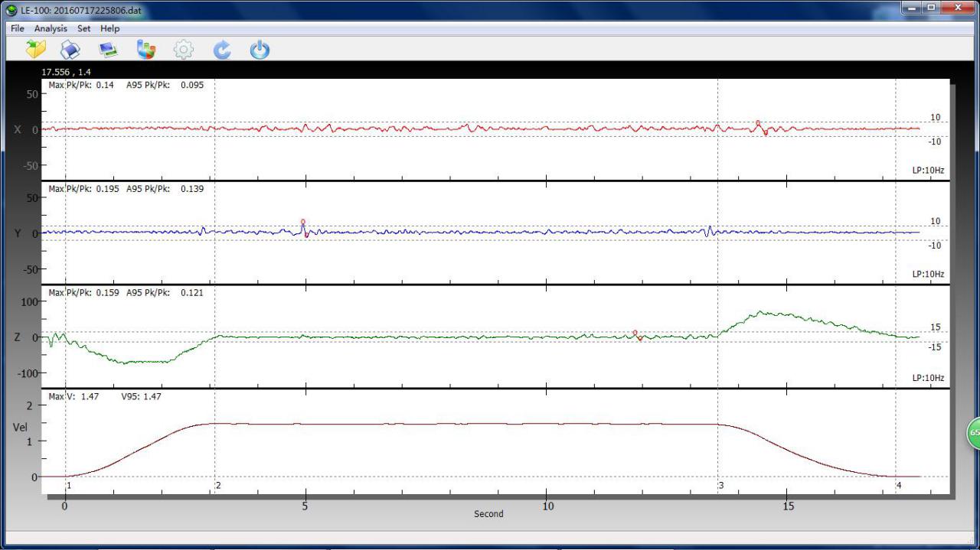Click the save image pictures icon
The height and width of the screenshot is (550, 980).
point(108,50)
